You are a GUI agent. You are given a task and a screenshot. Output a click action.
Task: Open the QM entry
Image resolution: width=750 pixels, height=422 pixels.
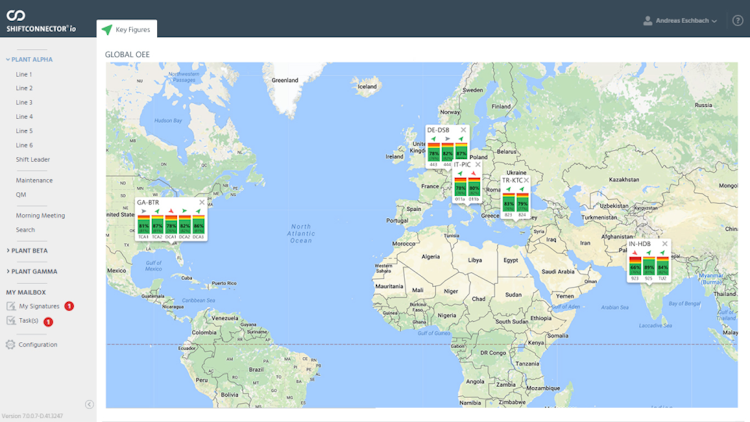21,195
